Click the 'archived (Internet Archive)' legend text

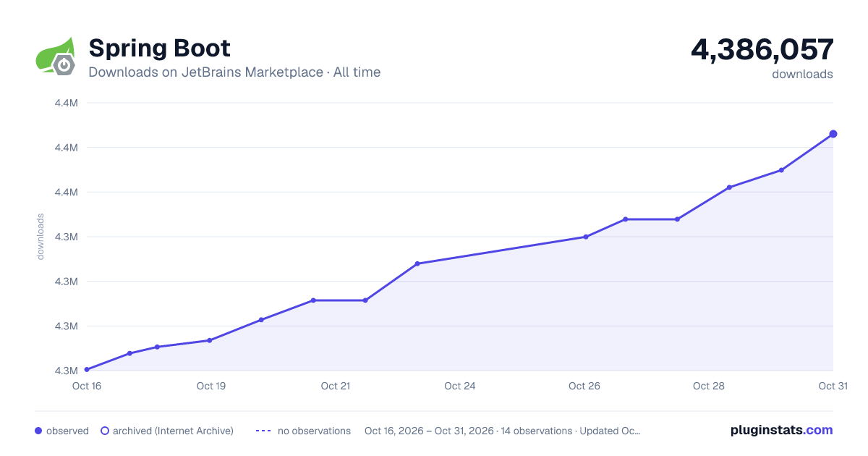point(173,431)
